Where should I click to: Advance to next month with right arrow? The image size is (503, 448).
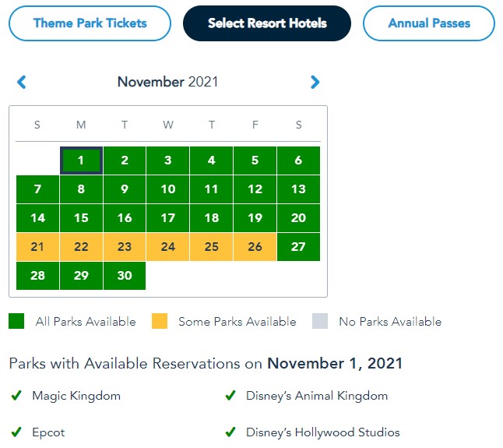click(315, 82)
